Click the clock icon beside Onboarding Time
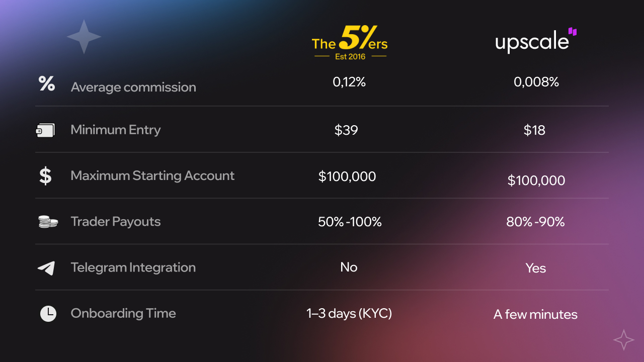Viewport: 644px width, 362px height. coord(48,314)
